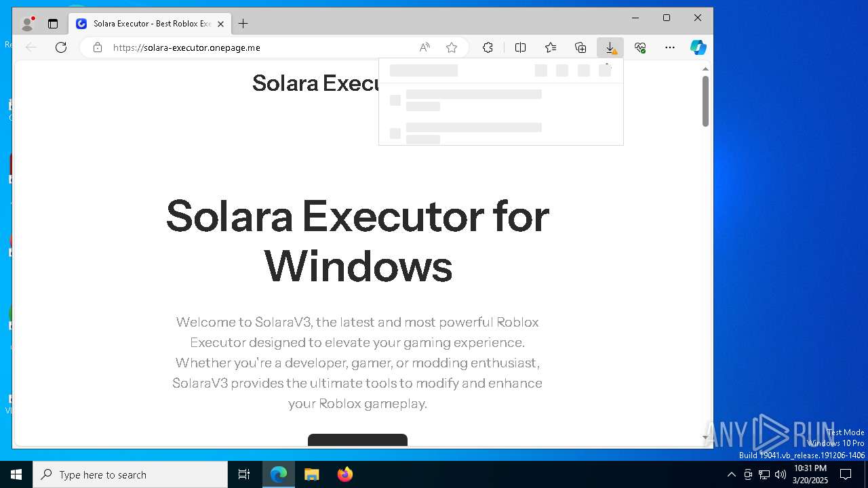The width and height of the screenshot is (868, 488).
Task: Click the taskbar search box
Action: coord(130,474)
